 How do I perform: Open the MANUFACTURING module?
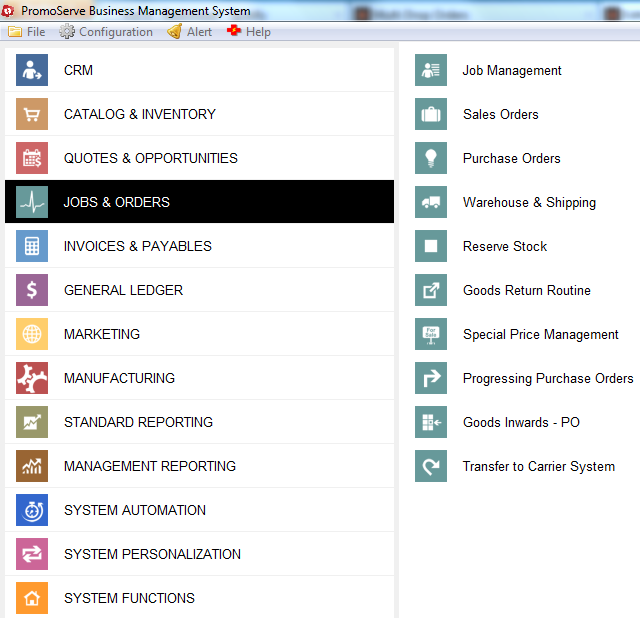(x=200, y=378)
